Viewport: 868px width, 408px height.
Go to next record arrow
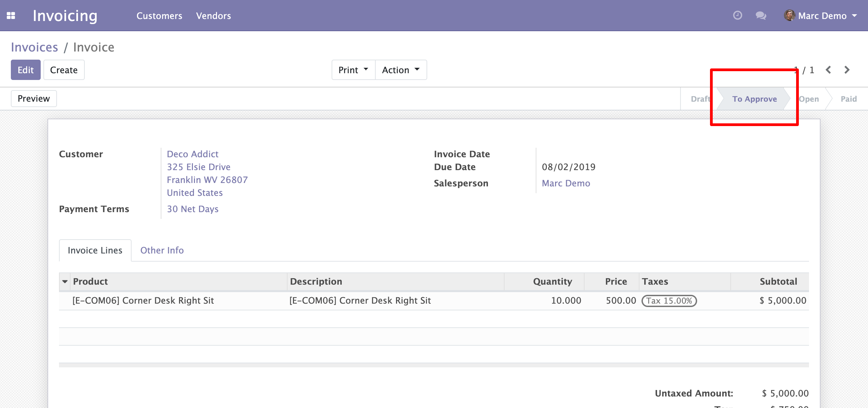pyautogui.click(x=847, y=70)
